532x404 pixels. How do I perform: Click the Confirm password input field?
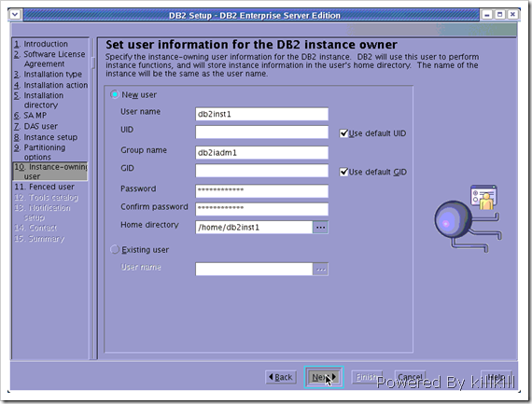[x=262, y=209]
